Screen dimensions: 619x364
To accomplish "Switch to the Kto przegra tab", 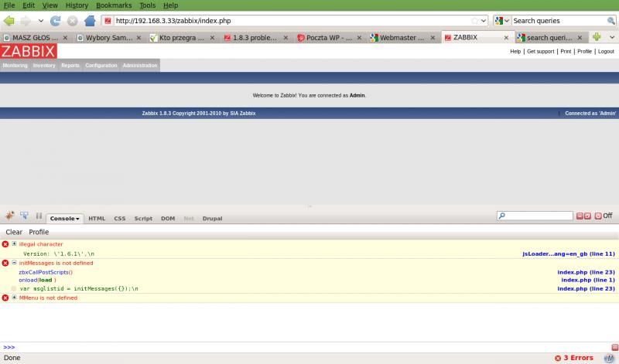I will (182, 37).
